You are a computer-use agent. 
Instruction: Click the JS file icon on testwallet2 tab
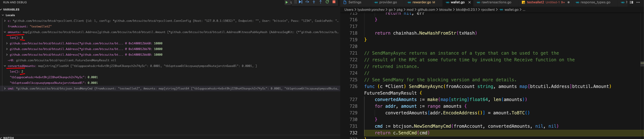523,2
